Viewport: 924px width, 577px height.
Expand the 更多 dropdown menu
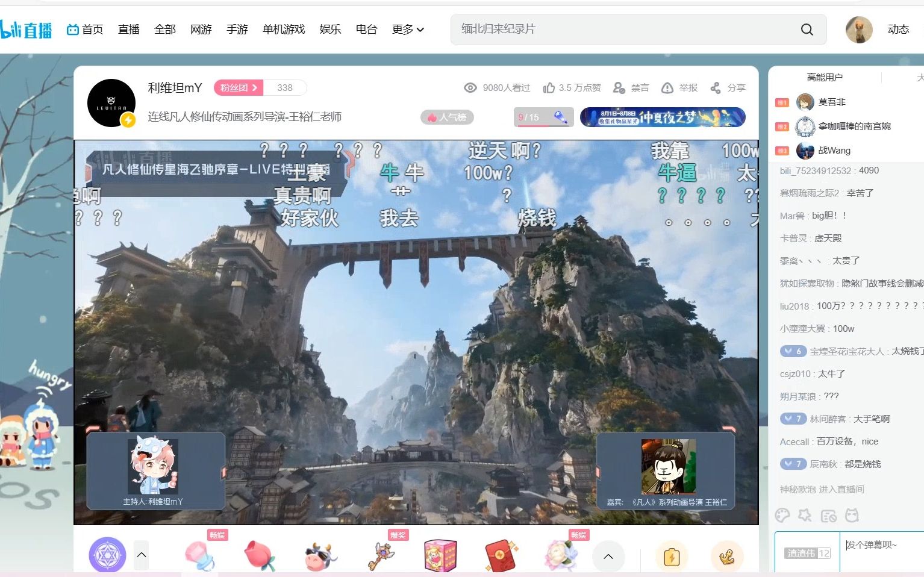[408, 30]
